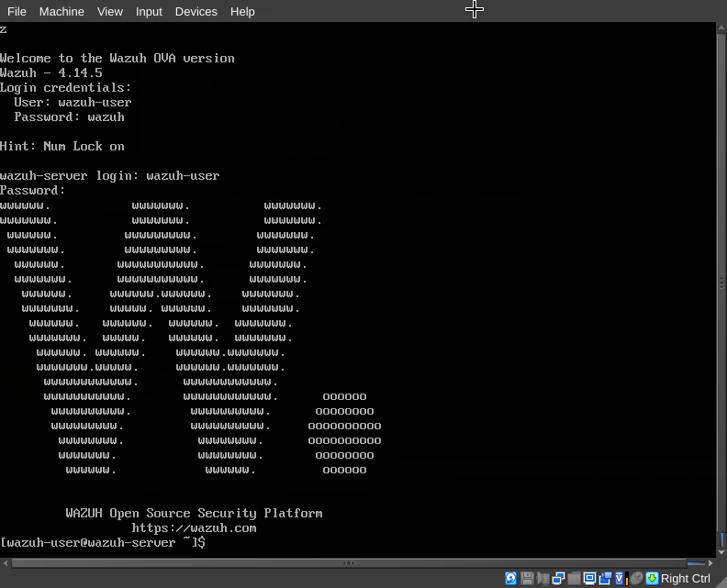Click the CPU virtualization 'V' status icon
Viewport: 727px width, 588px height.
pos(620,578)
